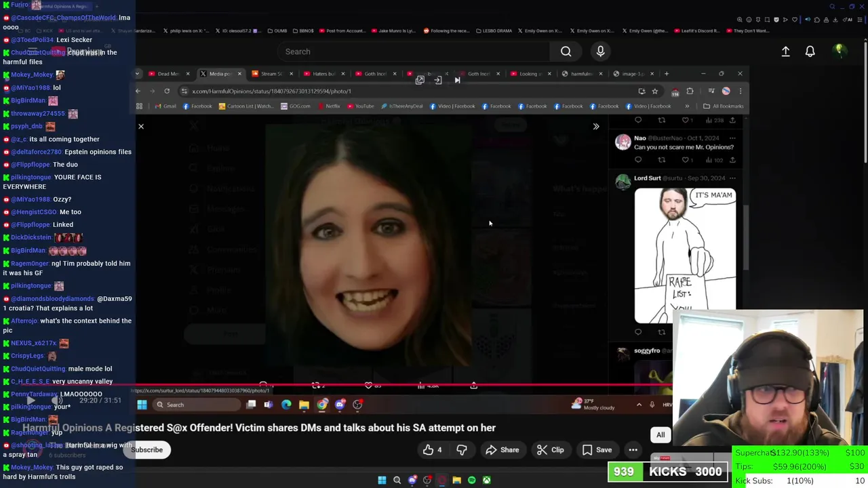
Task: Open File Explorer in captured taskbar
Action: tap(304, 405)
